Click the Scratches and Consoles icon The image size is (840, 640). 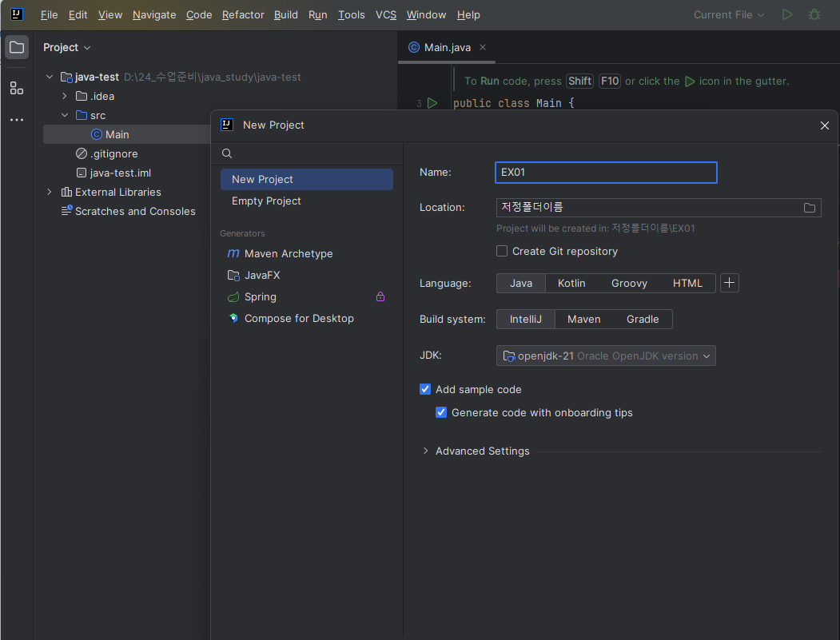point(66,211)
